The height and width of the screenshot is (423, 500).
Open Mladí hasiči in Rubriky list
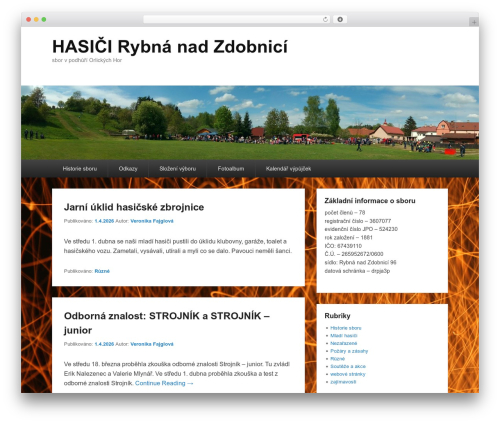pos(344,336)
